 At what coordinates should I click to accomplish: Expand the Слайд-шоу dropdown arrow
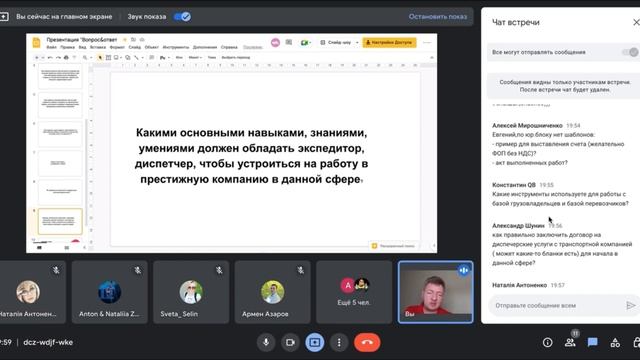point(357,42)
